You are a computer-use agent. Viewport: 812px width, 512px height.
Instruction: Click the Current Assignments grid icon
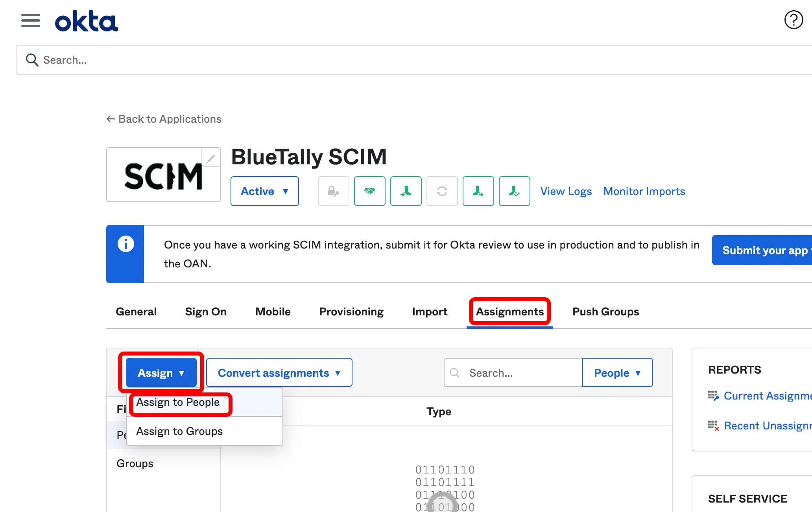(x=713, y=396)
